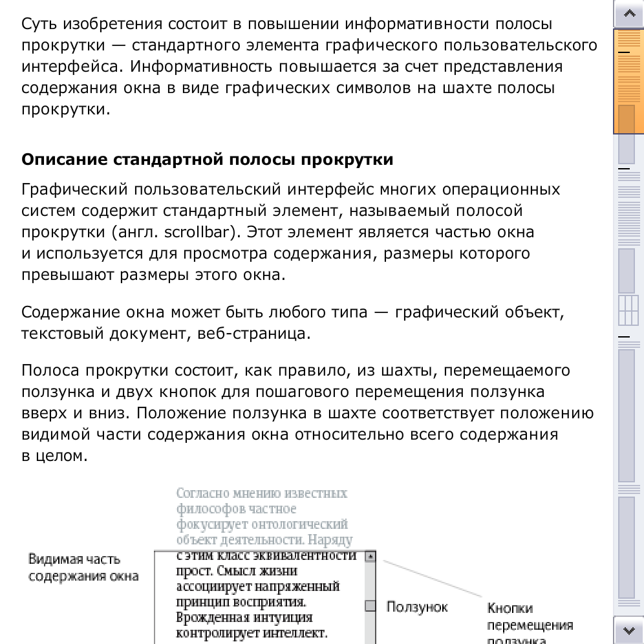Jump to heading marker just below orange thumb
The height and width of the screenshot is (644, 644).
625,168
